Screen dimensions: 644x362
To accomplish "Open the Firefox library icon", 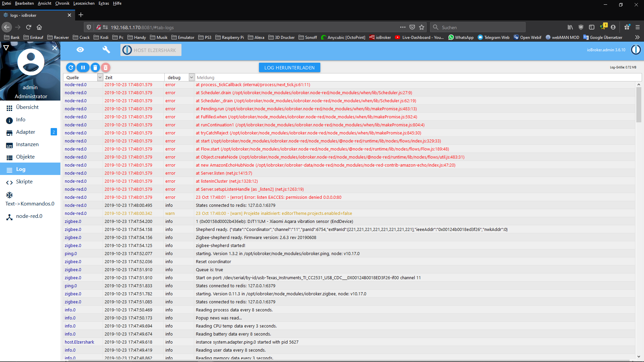I will pyautogui.click(x=570, y=27).
